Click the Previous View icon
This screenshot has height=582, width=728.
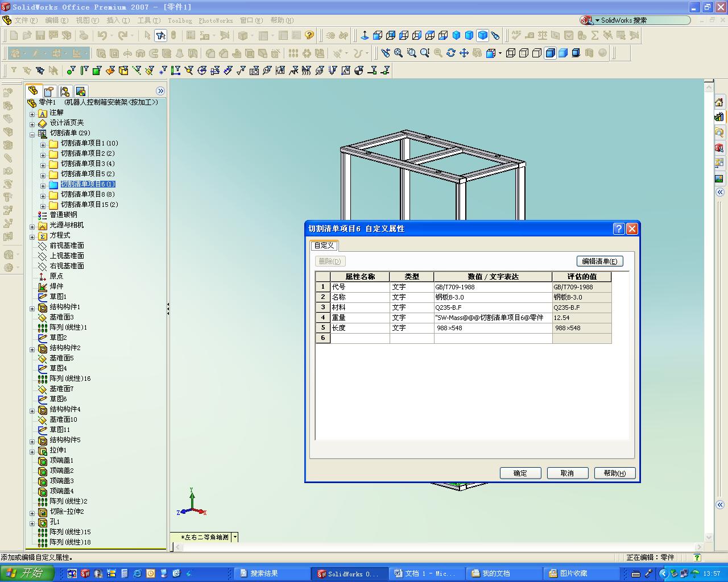tap(386, 53)
